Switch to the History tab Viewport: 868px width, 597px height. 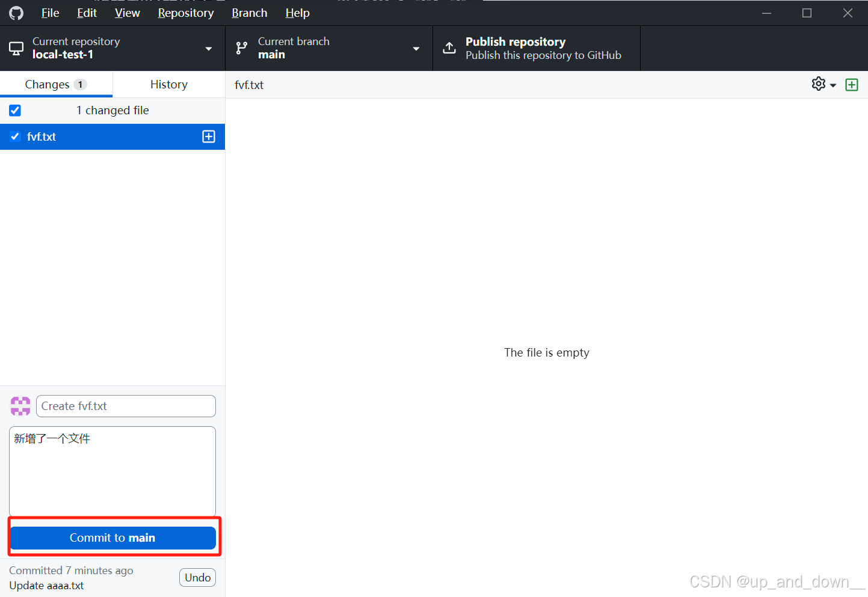pyautogui.click(x=169, y=84)
